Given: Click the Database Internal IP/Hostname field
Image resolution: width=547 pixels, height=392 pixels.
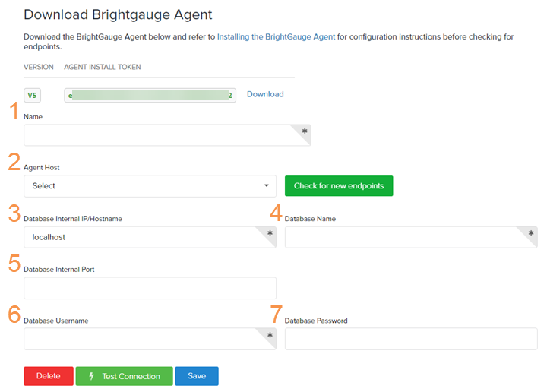Looking at the screenshot, I should coord(150,237).
